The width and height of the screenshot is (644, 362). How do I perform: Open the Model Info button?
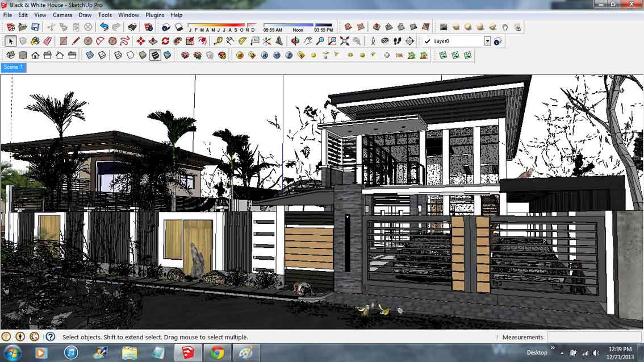[x=149, y=27]
